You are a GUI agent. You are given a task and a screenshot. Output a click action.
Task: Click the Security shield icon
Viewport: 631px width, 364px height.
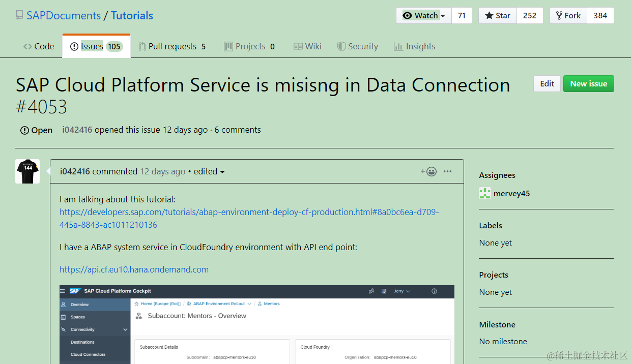pos(341,46)
